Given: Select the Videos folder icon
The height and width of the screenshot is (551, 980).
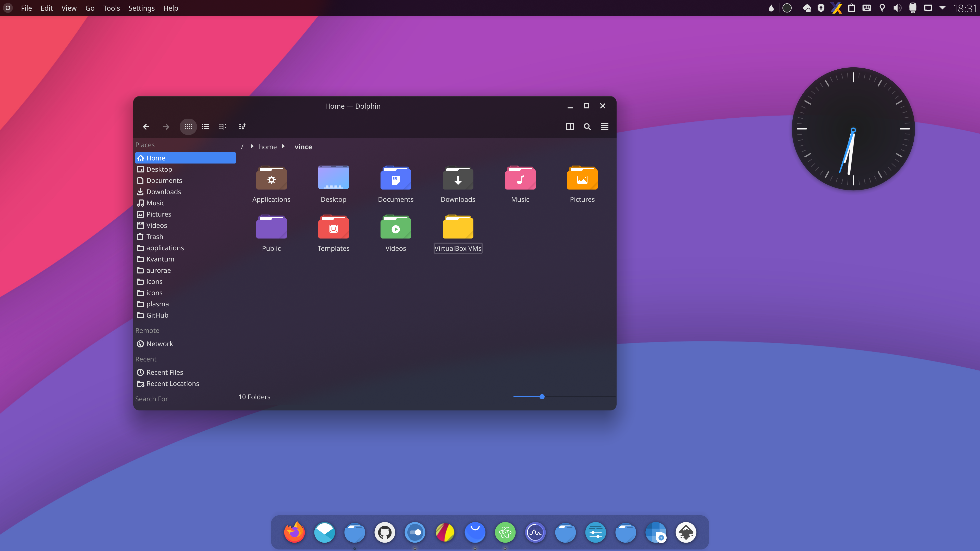Looking at the screenshot, I should [396, 227].
